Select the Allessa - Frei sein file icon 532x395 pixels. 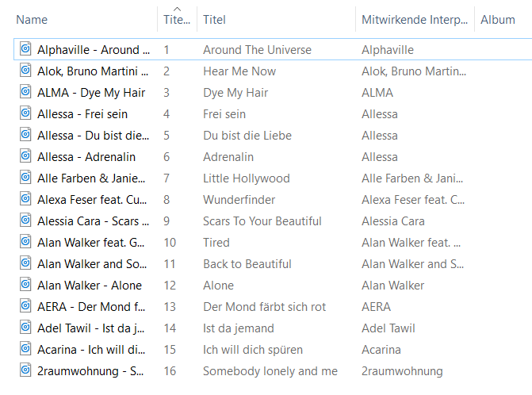25,113
